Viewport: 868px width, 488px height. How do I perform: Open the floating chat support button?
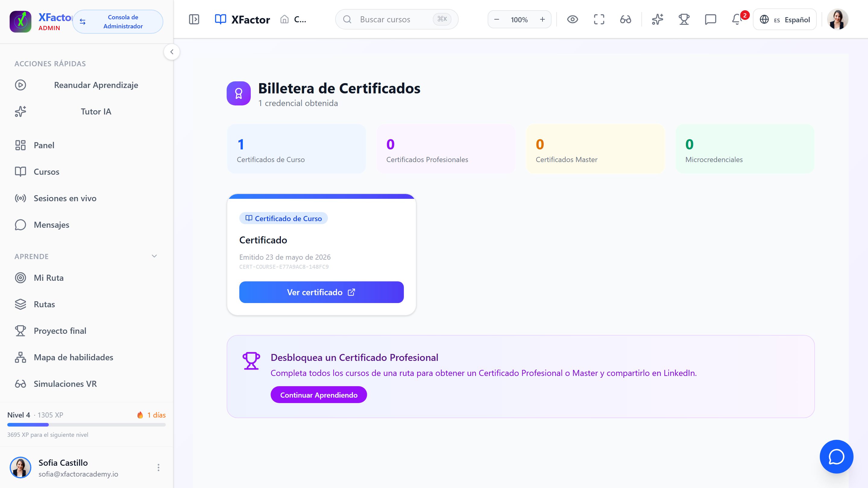pos(836,457)
